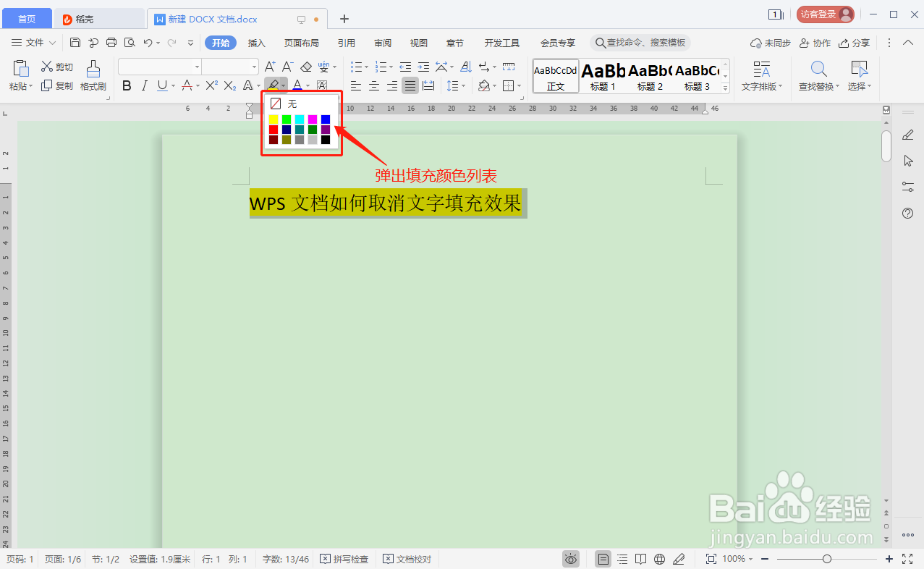Click the help question mark in right sidebar

pos(908,213)
